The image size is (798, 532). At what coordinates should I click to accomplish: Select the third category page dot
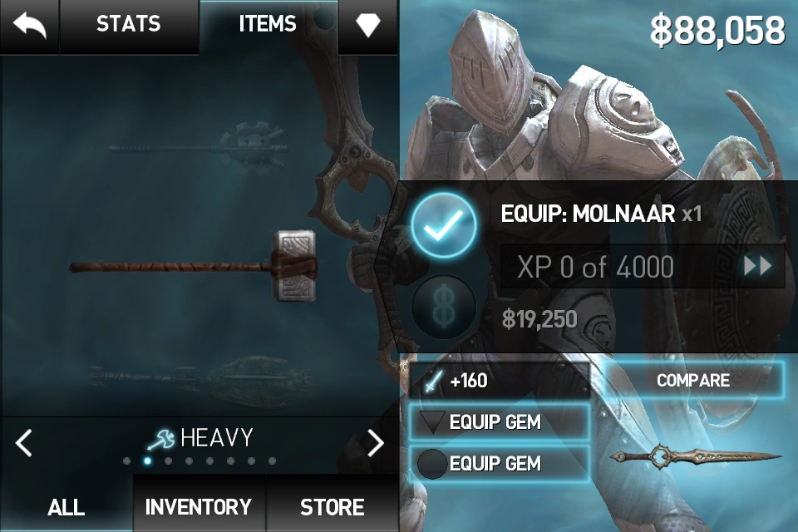click(x=169, y=461)
